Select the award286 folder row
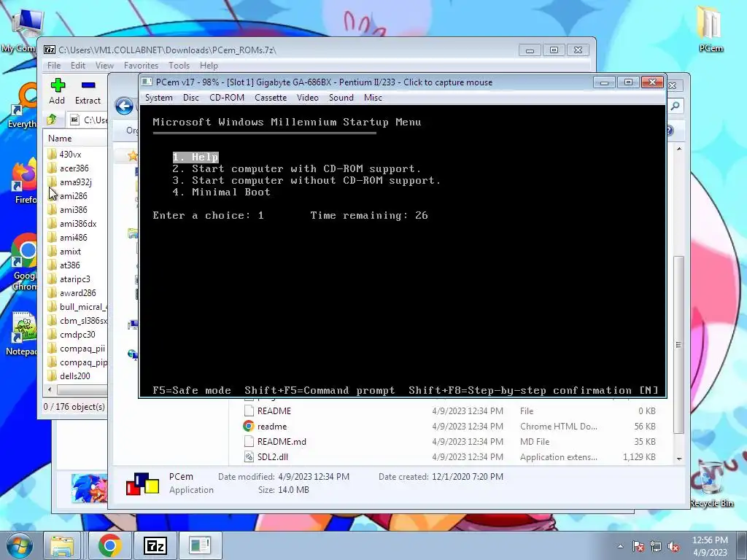 click(76, 293)
